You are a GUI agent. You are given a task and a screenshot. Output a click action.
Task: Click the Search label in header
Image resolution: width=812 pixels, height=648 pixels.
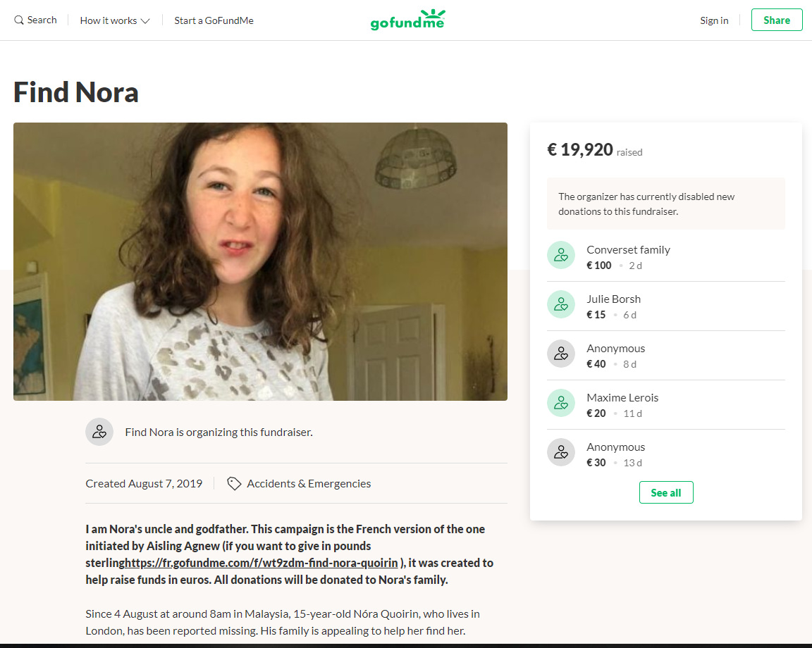[42, 20]
